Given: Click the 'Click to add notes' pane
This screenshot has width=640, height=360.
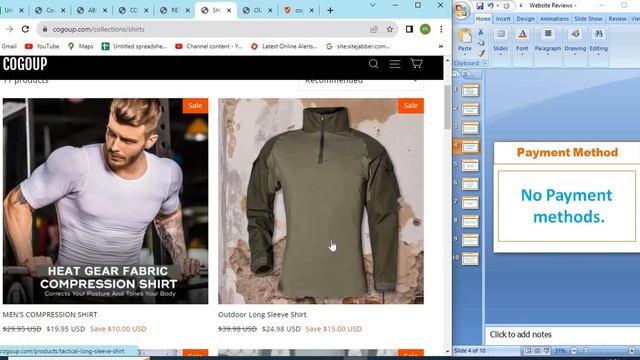Looking at the screenshot, I should [563, 335].
